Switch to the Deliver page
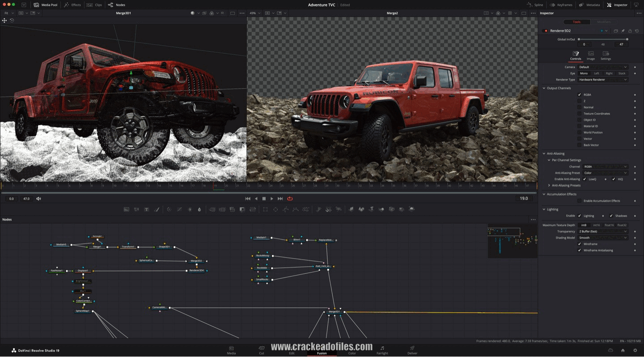 tap(412, 350)
